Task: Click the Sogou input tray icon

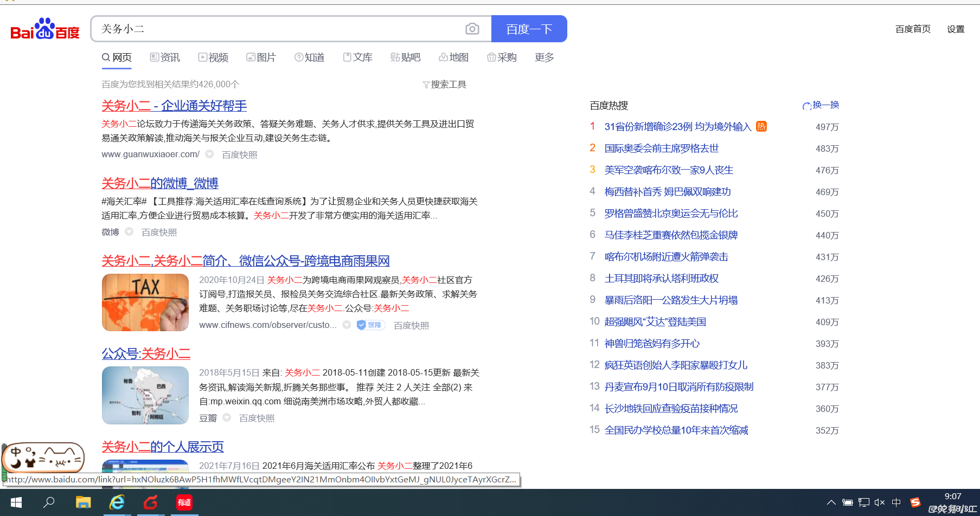Action: click(x=915, y=502)
